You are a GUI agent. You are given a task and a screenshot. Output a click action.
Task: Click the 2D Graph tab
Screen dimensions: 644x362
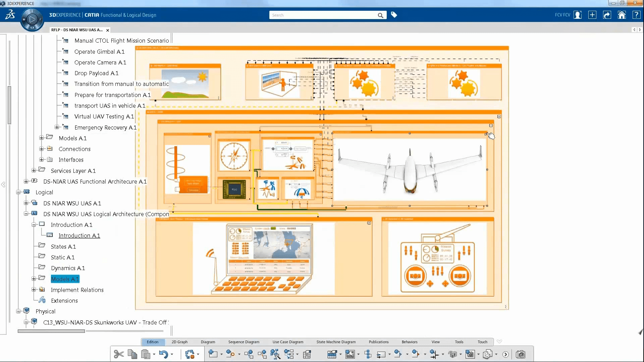[x=179, y=341]
